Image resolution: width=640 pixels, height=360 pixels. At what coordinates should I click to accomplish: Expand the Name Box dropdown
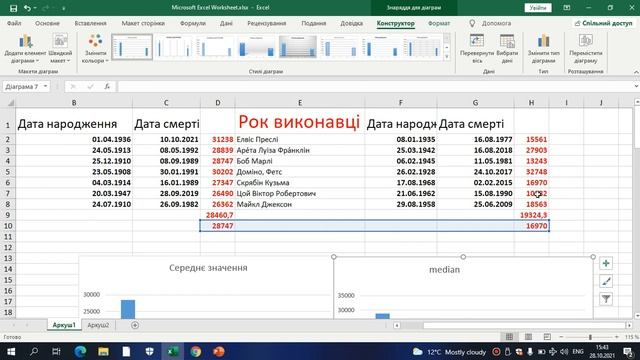45,87
